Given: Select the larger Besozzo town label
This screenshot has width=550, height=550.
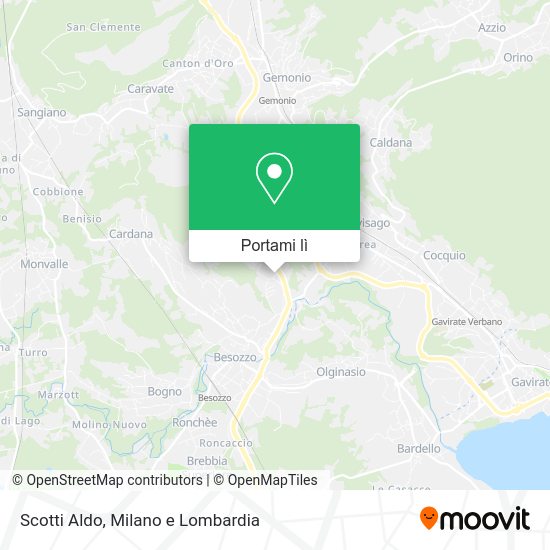Looking at the screenshot, I should (x=235, y=357).
